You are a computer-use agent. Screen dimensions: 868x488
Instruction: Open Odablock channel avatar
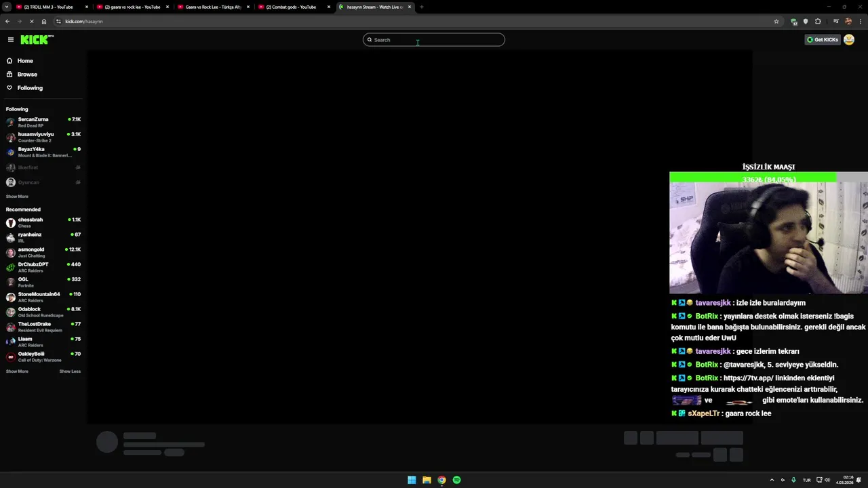(10, 312)
